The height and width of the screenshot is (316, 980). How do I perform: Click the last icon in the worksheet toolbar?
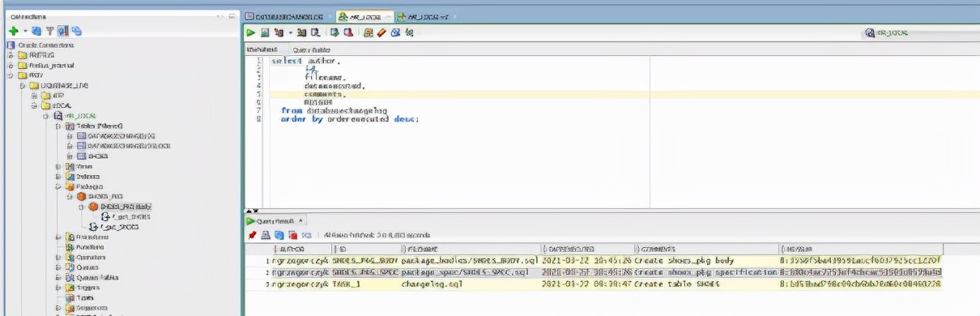click(x=409, y=32)
